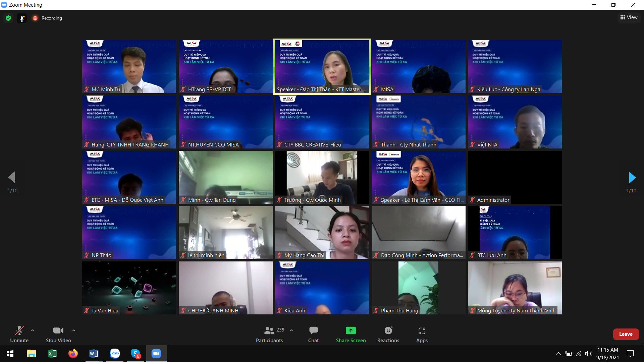Go to next gallery page with right arrow
Screen dimensions: 644x362
point(632,177)
